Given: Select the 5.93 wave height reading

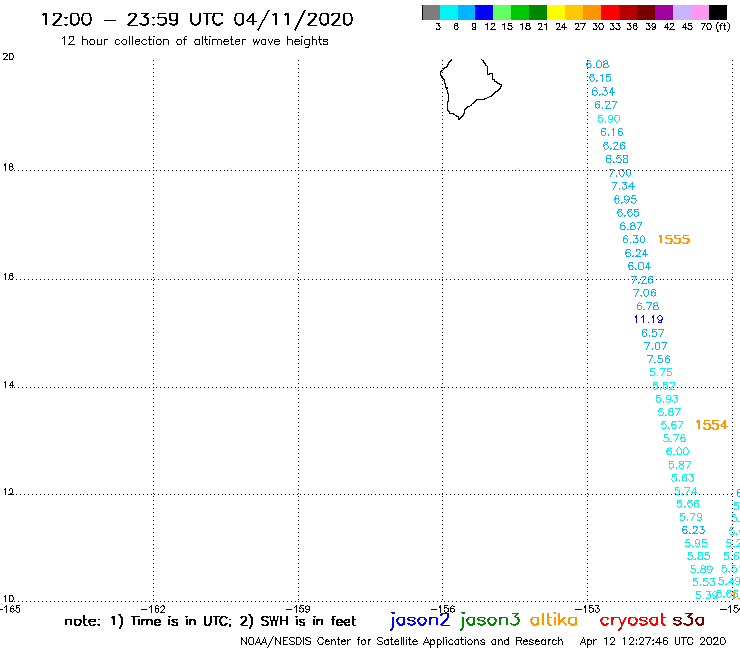Looking at the screenshot, I should pos(667,399).
